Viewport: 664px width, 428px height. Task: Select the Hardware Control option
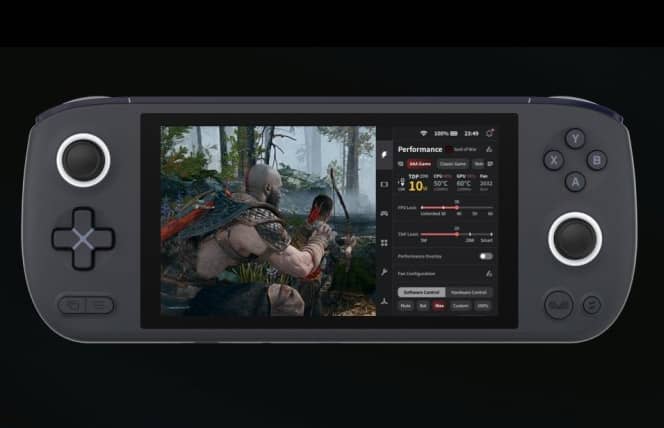pos(466,292)
